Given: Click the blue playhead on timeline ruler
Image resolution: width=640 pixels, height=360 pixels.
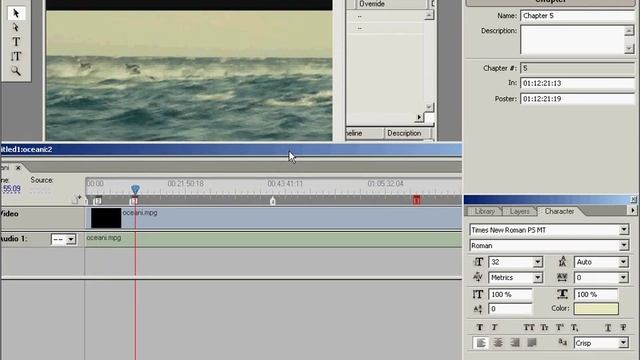Looking at the screenshot, I should (135, 189).
